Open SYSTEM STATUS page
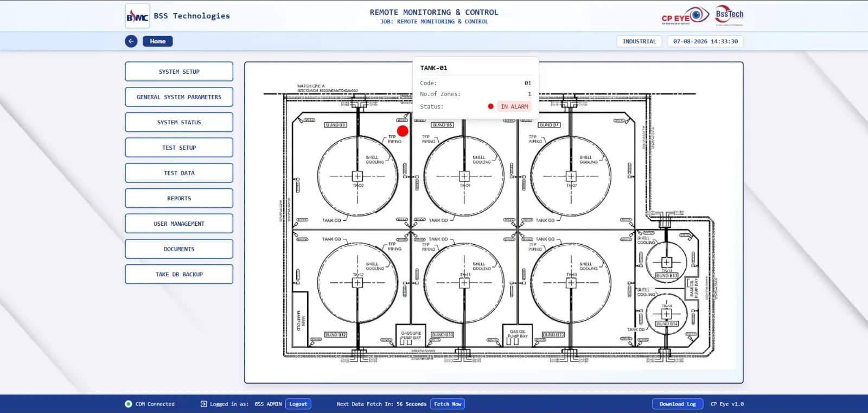 179,122
